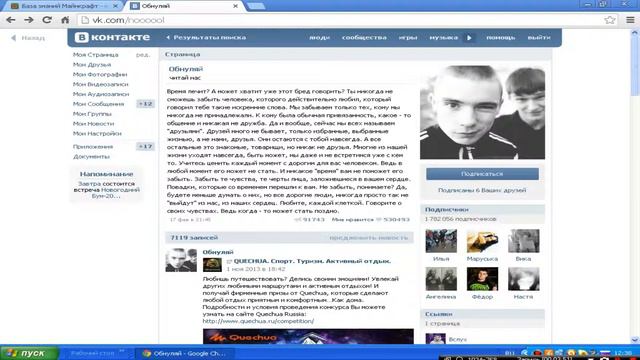Open subscriber Илья's avatar
This screenshot has height=360, width=640.
pos(441,241)
